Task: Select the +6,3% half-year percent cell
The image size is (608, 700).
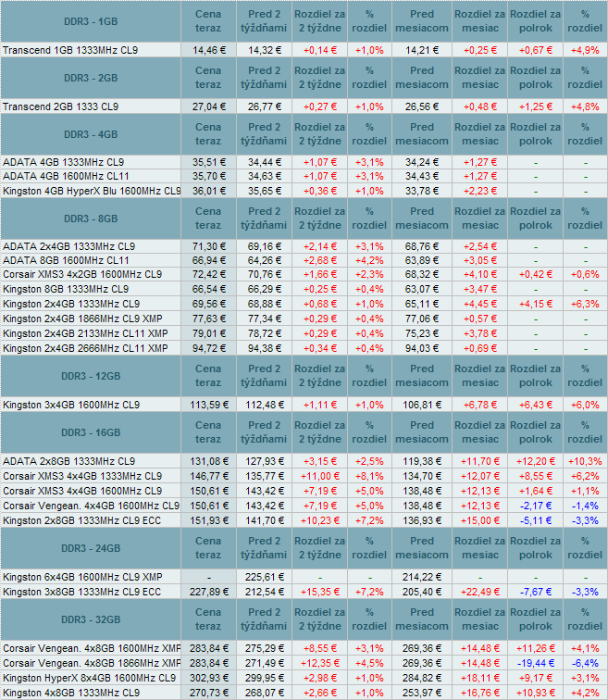Action: (585, 304)
